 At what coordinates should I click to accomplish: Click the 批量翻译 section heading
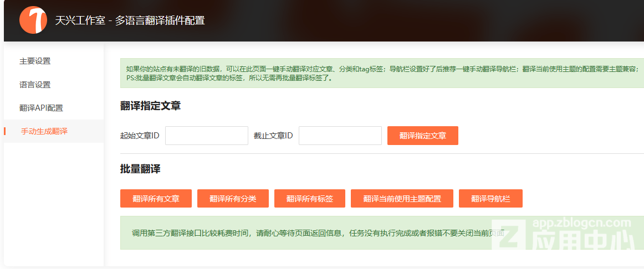coord(140,169)
